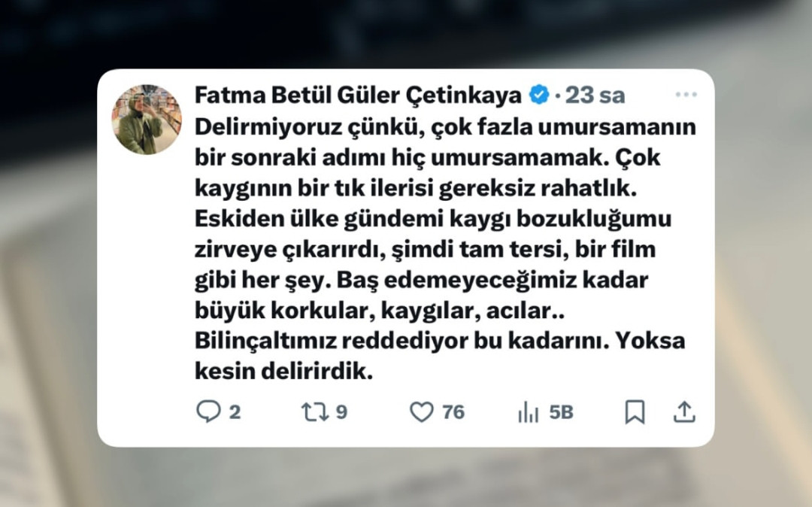Click the final line 'kesin delirirdik.'

pos(283,372)
